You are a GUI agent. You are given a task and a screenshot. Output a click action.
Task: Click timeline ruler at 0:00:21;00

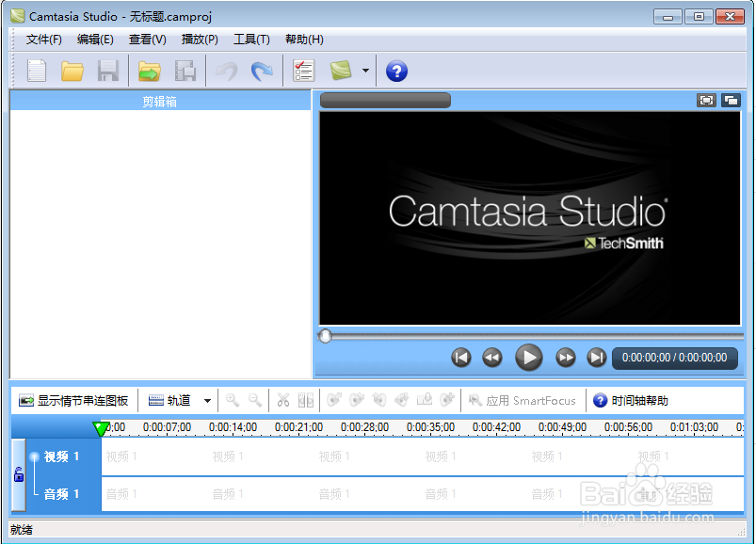tap(298, 427)
